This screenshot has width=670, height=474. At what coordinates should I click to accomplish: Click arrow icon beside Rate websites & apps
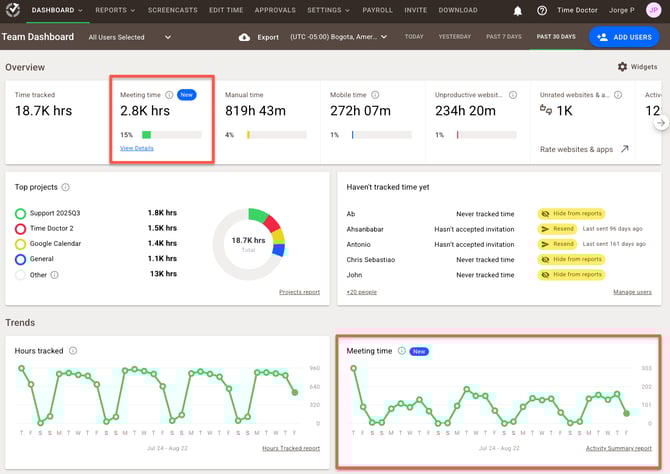[x=624, y=149]
